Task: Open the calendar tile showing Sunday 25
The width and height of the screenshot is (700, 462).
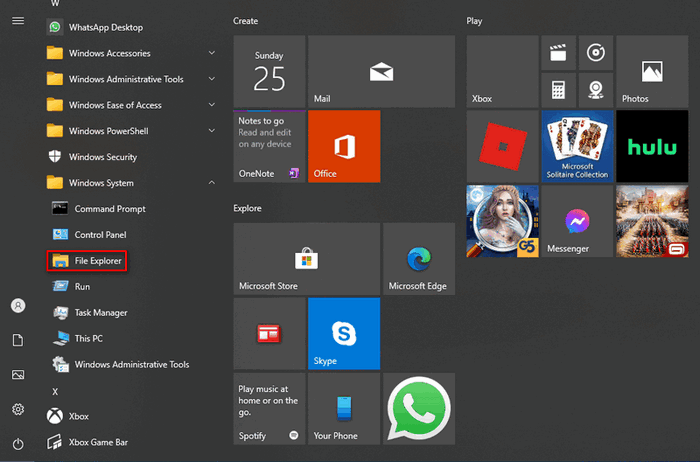Action: pyautogui.click(x=269, y=71)
